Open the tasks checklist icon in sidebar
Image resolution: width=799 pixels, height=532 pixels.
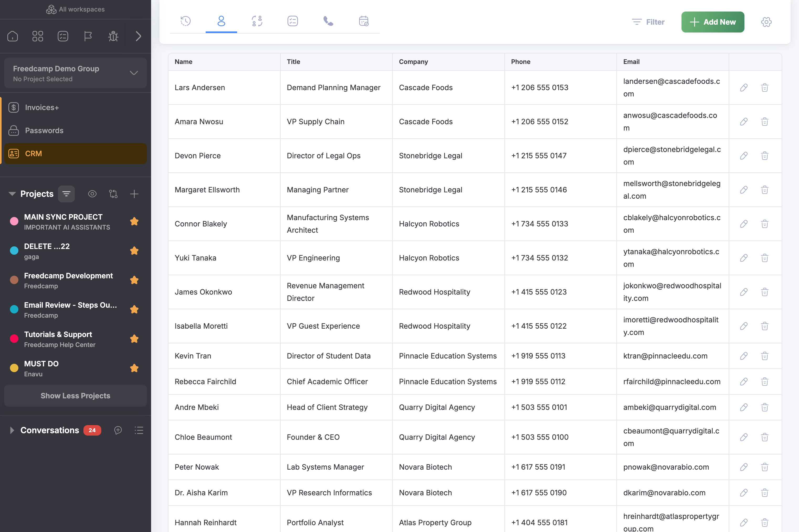[x=63, y=36]
